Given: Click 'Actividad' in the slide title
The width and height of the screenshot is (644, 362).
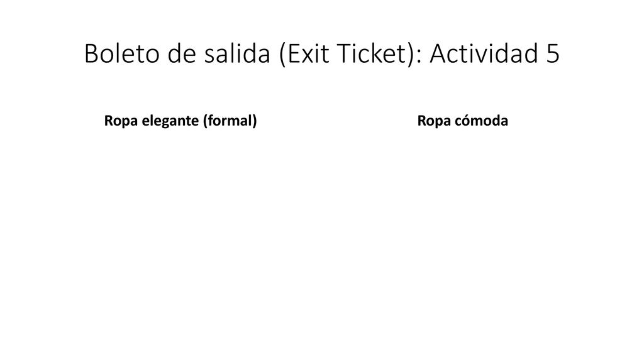Looking at the screenshot, I should (484, 54).
